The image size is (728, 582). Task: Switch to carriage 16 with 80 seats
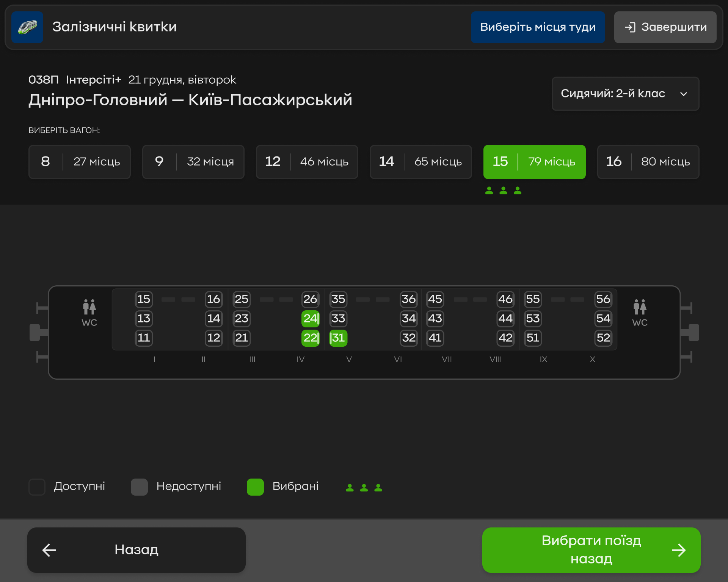pos(648,162)
